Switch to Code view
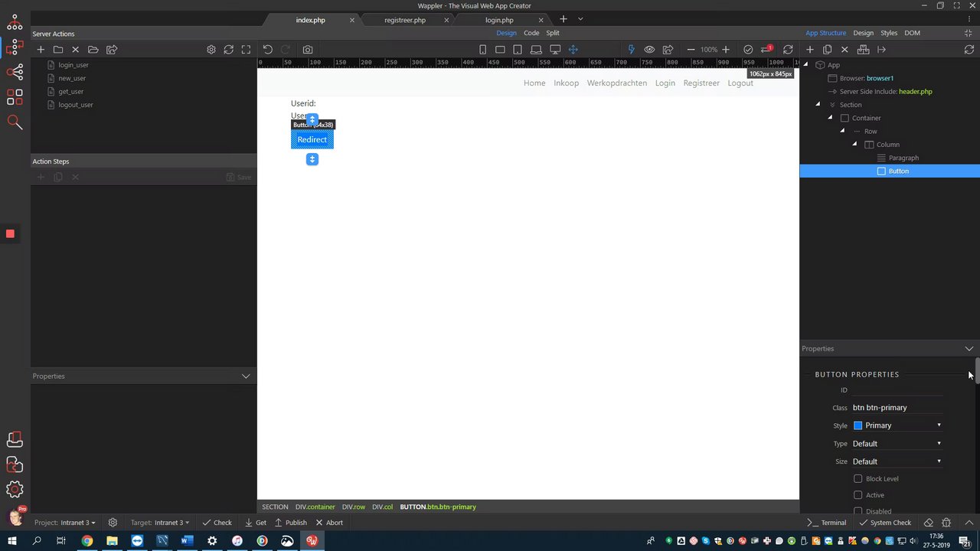The image size is (980, 551). point(531,33)
